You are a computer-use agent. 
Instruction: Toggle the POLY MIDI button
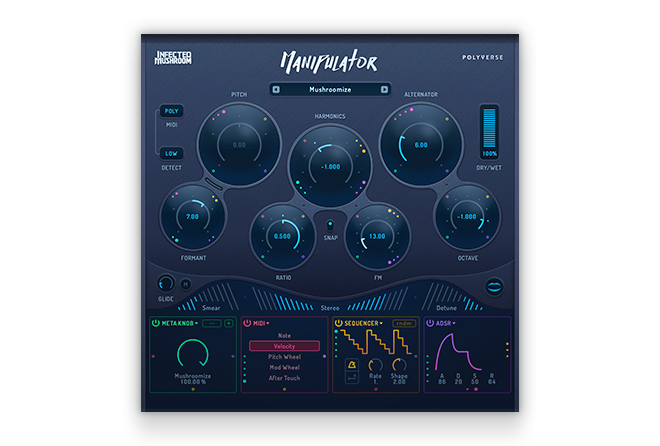[171, 111]
